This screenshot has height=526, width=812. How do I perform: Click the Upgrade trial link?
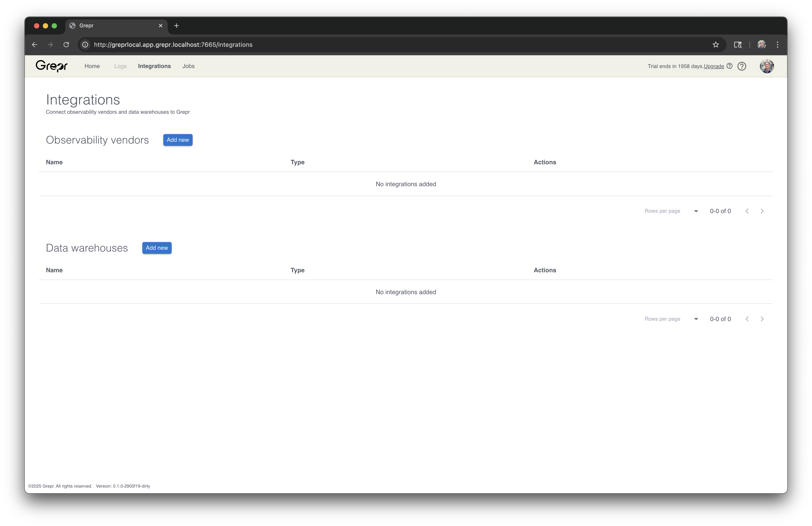click(x=714, y=66)
